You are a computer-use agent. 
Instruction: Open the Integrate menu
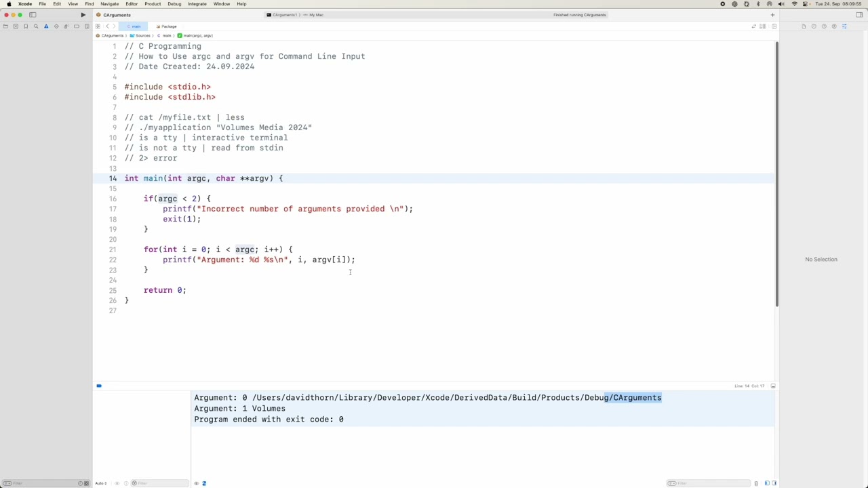[x=197, y=4]
